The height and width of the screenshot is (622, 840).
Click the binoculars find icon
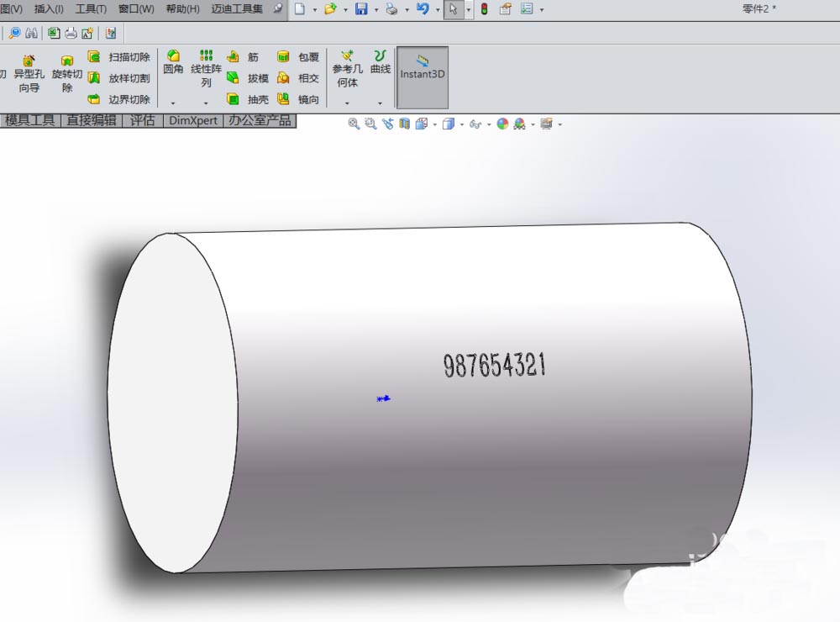(x=32, y=34)
